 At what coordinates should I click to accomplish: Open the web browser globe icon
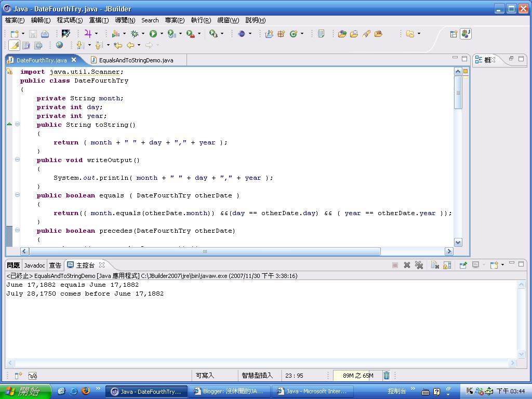(x=59, y=45)
